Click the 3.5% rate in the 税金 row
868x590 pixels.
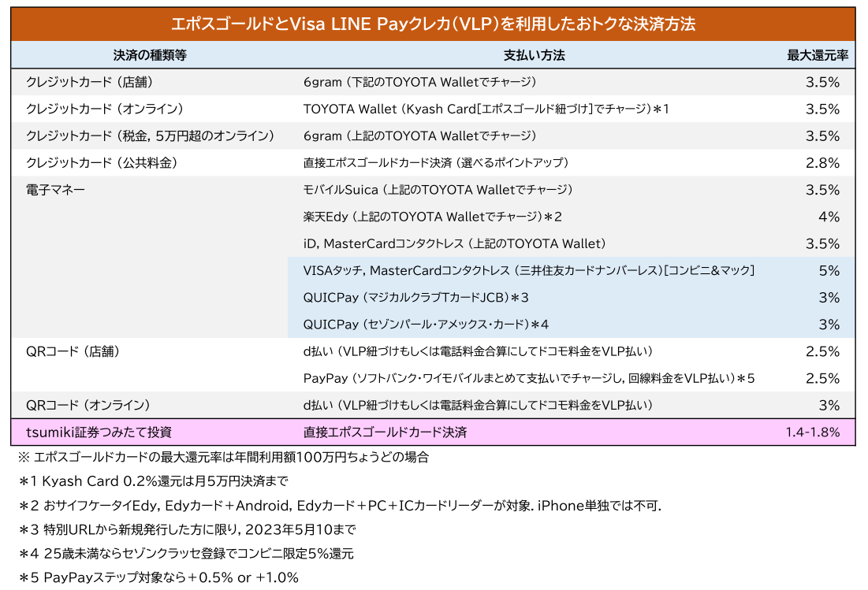point(822,136)
